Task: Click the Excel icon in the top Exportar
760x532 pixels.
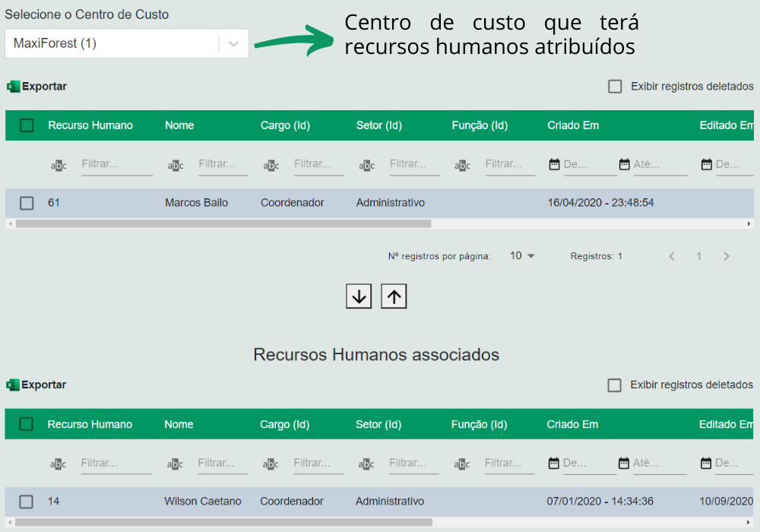Action: (13, 87)
